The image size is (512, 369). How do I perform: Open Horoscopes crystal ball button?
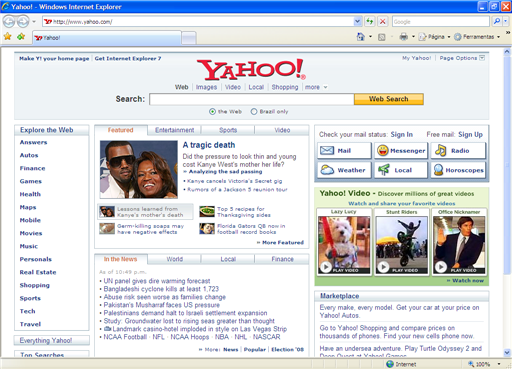tap(458, 170)
